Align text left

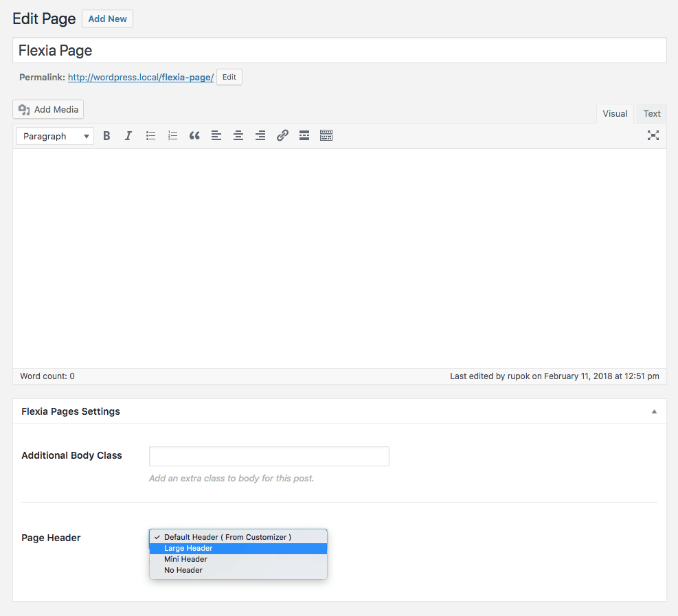tap(216, 136)
